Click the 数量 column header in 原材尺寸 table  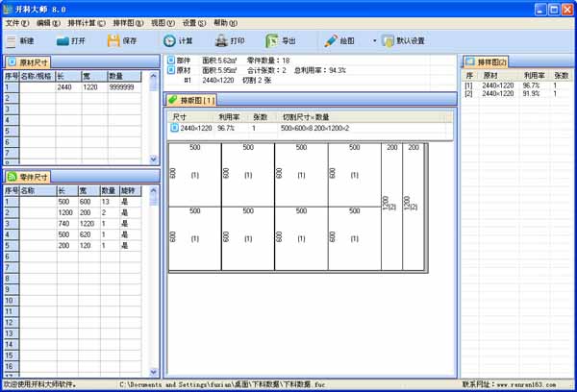pos(124,76)
